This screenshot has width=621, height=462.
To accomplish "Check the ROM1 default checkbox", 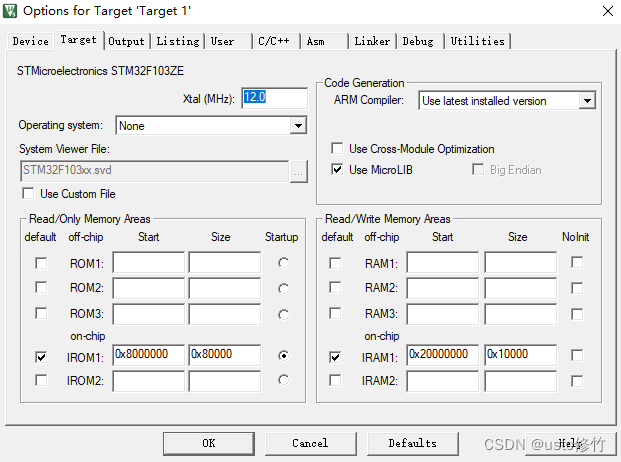I will tap(41, 263).
